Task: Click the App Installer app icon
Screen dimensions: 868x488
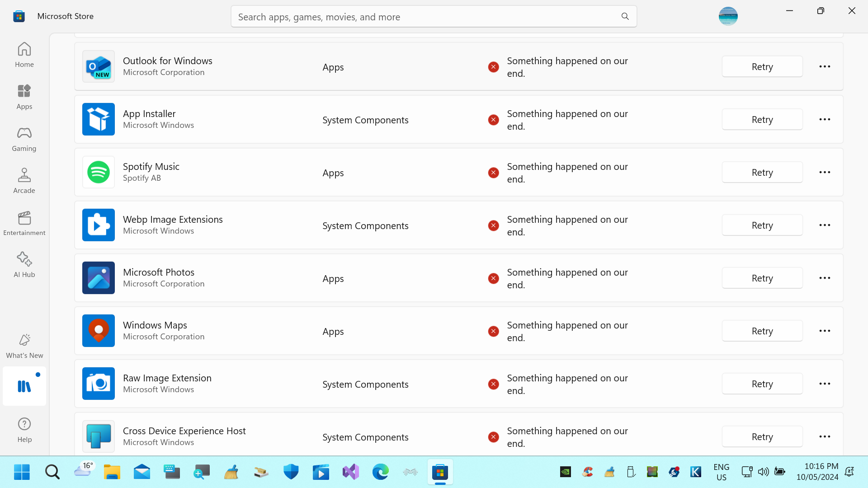Action: tap(99, 119)
